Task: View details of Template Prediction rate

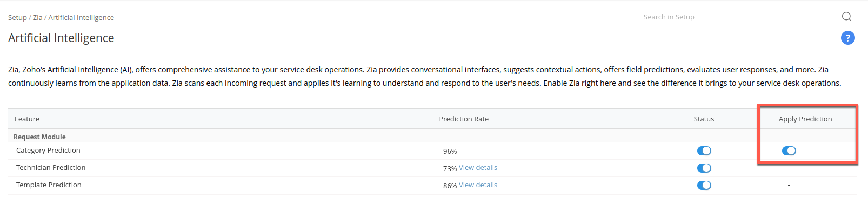Action: (x=478, y=185)
